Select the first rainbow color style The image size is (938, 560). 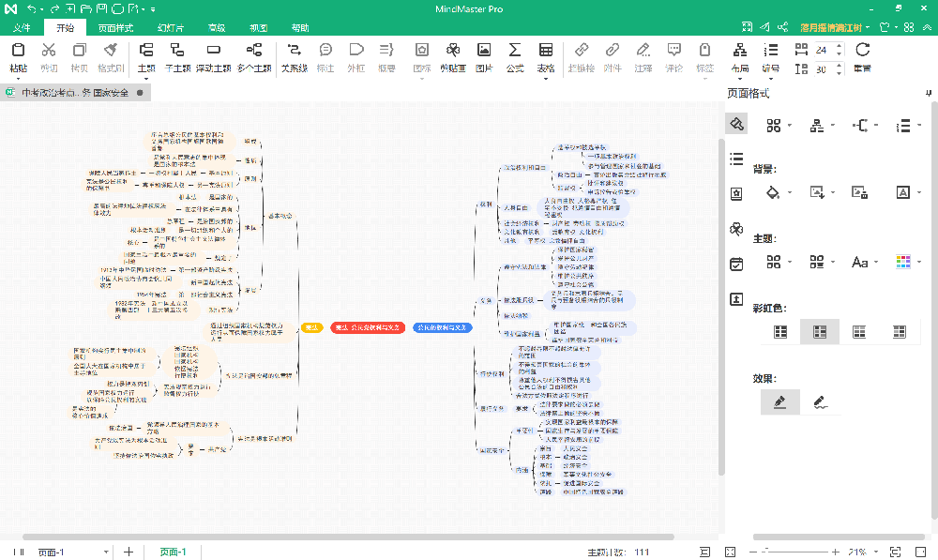pyautogui.click(x=780, y=331)
